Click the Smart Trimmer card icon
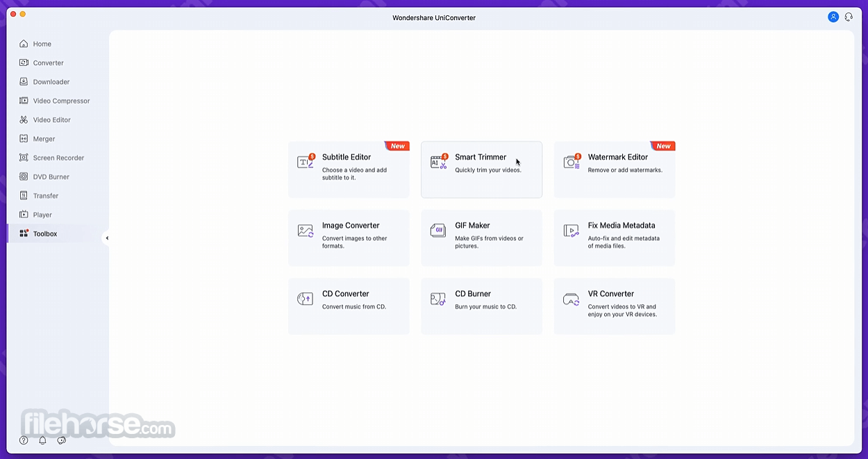The width and height of the screenshot is (868, 459). 439,162
